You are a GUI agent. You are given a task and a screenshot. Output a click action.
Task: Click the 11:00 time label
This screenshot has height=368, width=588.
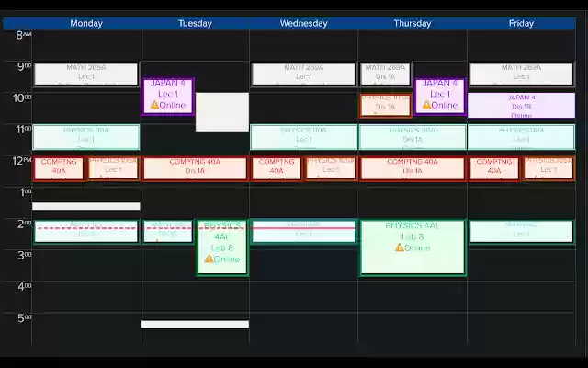coord(22,130)
